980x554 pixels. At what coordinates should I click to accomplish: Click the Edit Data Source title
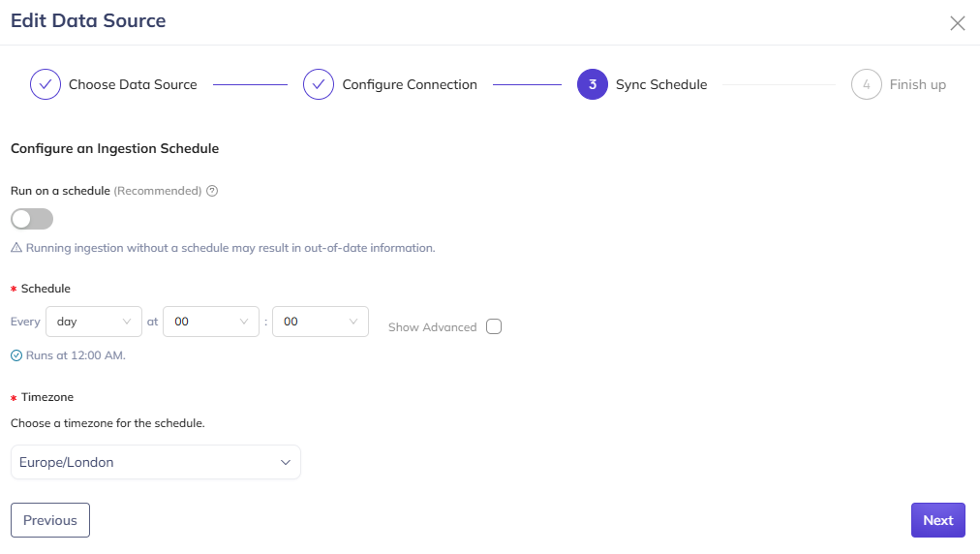click(88, 20)
